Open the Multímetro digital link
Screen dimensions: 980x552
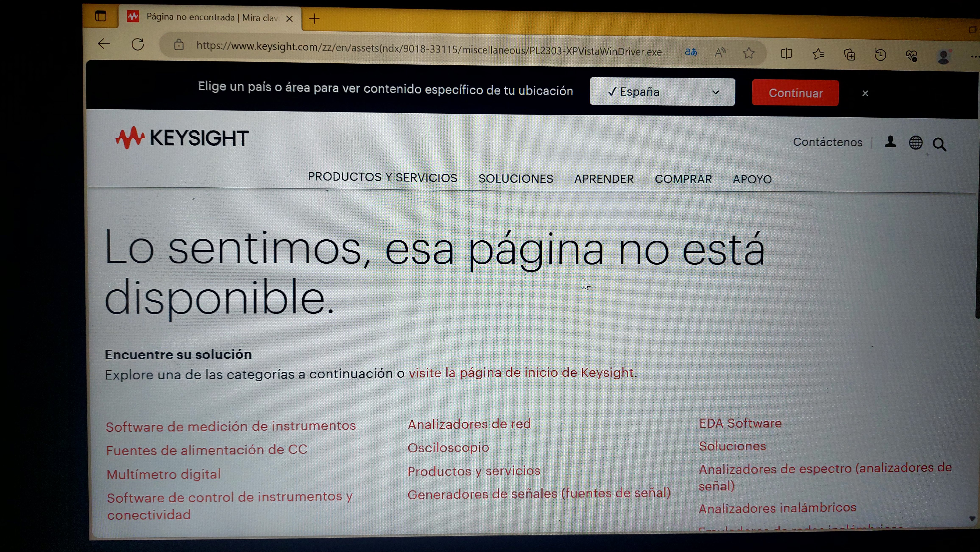pos(164,474)
